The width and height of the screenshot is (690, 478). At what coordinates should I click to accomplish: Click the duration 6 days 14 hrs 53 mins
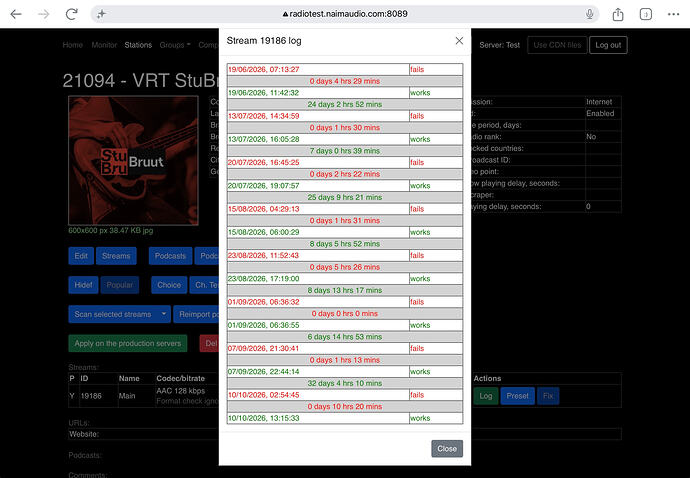pos(345,337)
